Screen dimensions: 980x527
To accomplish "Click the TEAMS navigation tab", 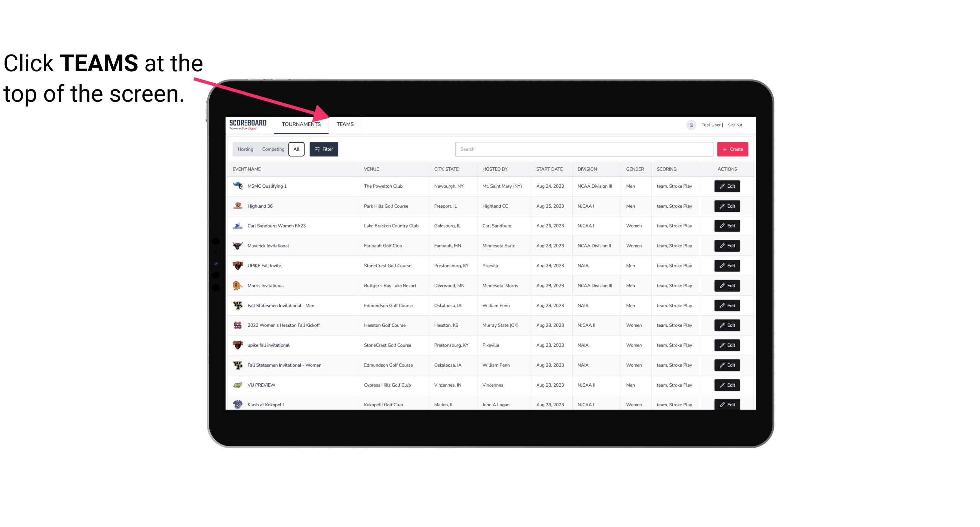I will [x=344, y=124].
